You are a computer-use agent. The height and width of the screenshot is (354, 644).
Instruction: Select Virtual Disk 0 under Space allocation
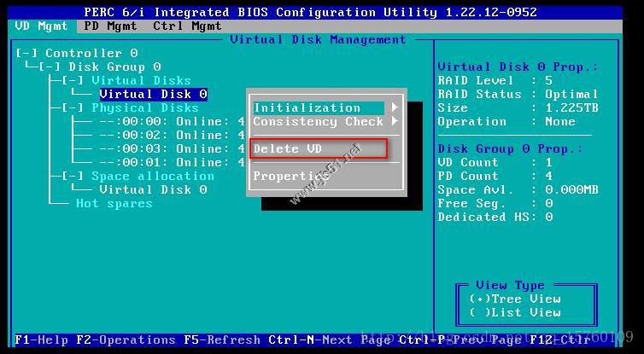tap(153, 189)
